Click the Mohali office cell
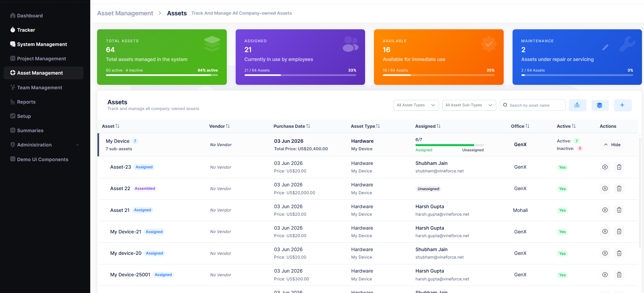 click(x=520, y=210)
